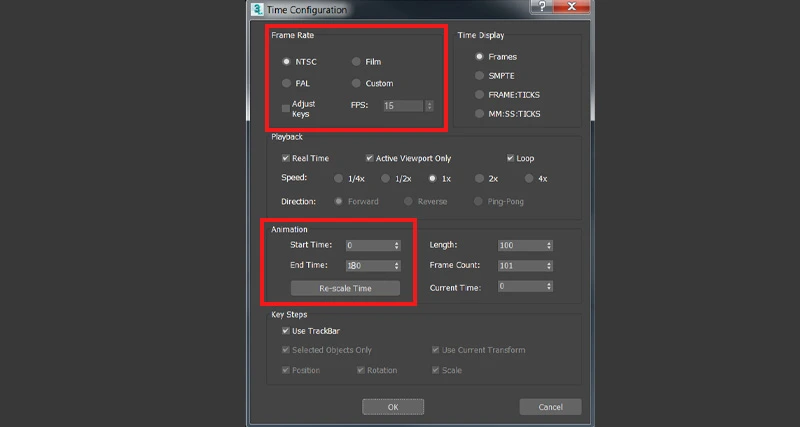Click OK to confirm time configuration
This screenshot has height=427, width=800.
pyautogui.click(x=392, y=407)
